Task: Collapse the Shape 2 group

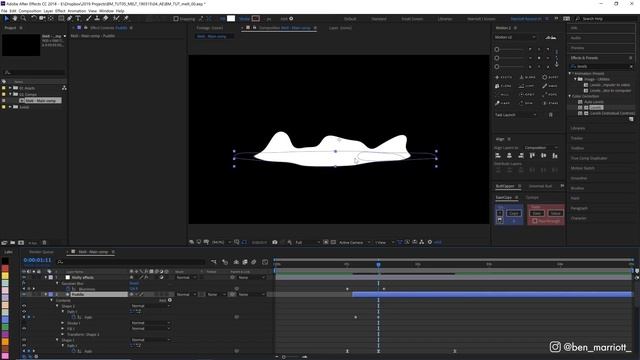Action: (57, 306)
